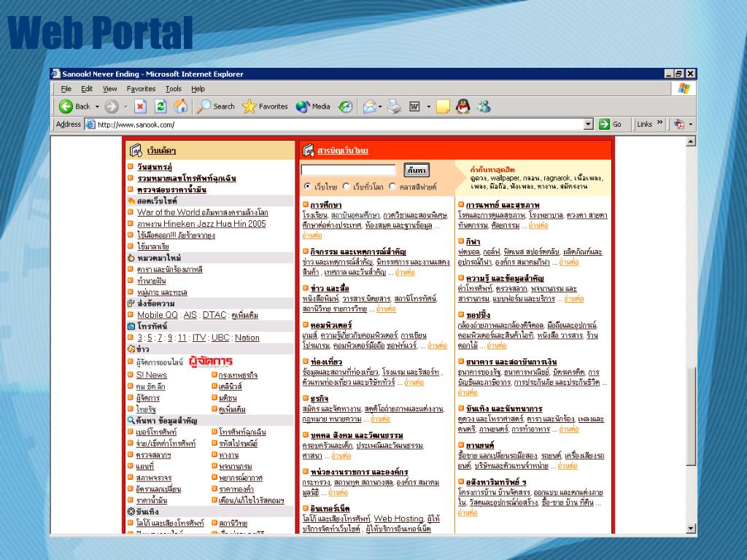Open the ITV television link
747x560 pixels.
(x=199, y=338)
